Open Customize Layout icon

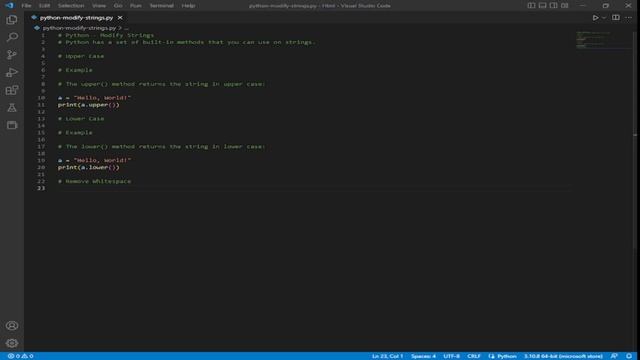click(x=564, y=6)
